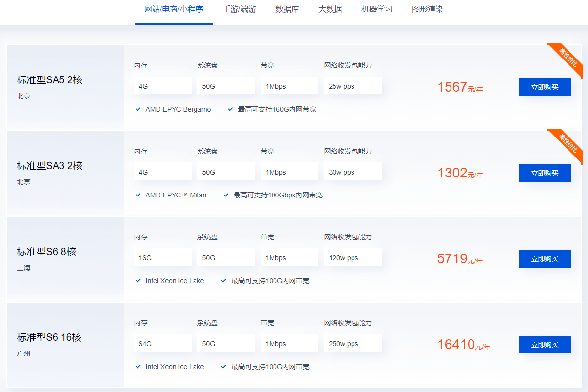Open the 数据库 tab
Screen dimensions: 588x392
pyautogui.click(x=287, y=9)
